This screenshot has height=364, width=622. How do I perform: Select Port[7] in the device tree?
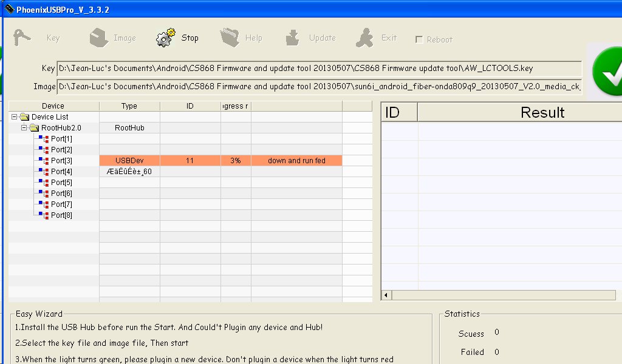coord(61,204)
